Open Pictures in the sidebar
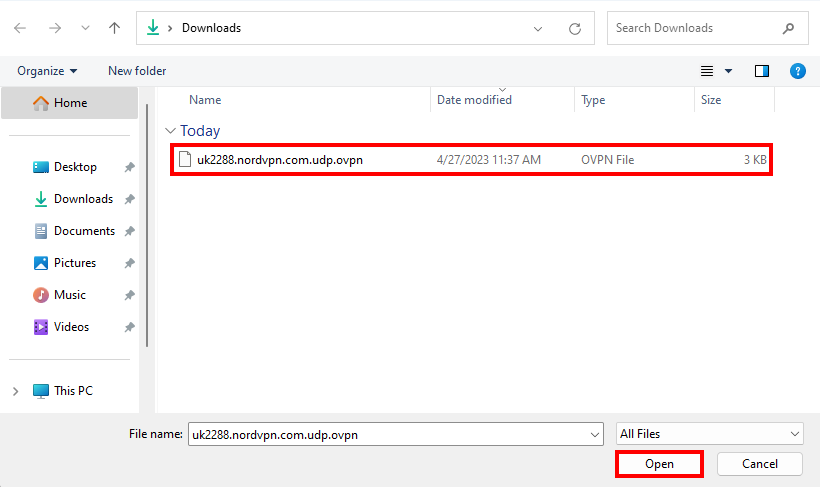The image size is (820, 487). [75, 263]
